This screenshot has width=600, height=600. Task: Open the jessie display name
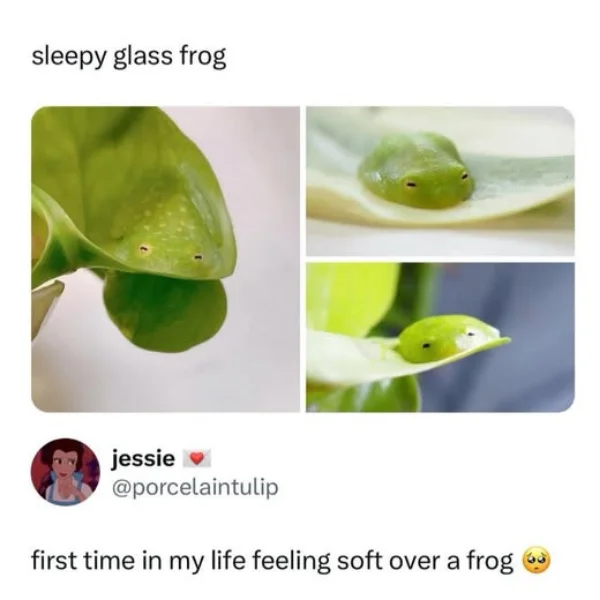(x=143, y=458)
